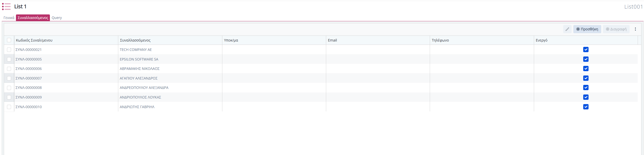Click the Προσθήκη add button
Screen dimensions: 644x155
point(587,29)
